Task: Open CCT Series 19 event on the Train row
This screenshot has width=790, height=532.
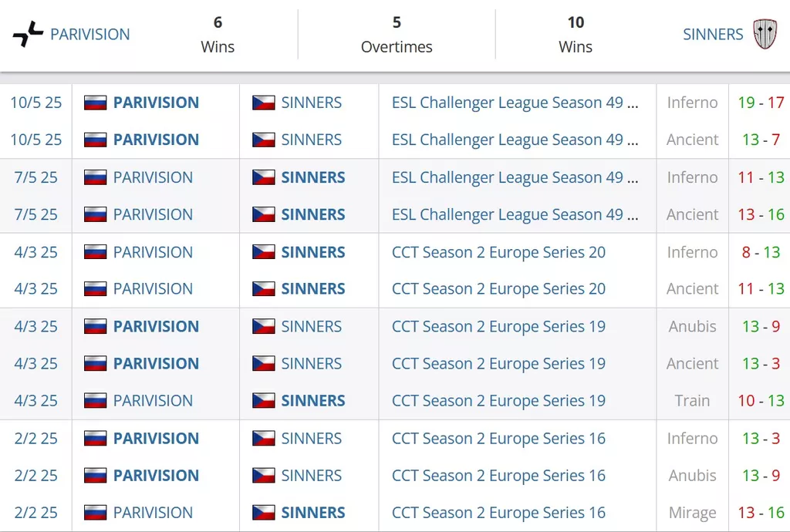Action: pyautogui.click(x=498, y=401)
